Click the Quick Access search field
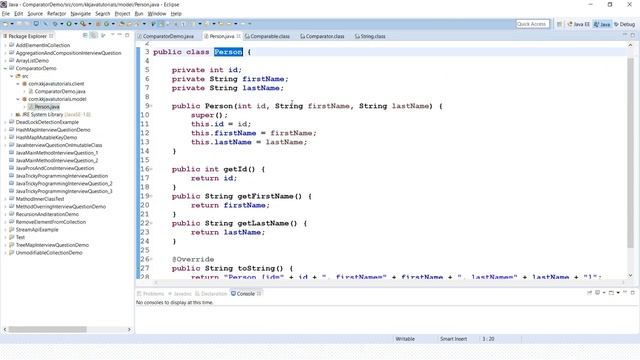This screenshot has height=360, width=640. click(532, 24)
